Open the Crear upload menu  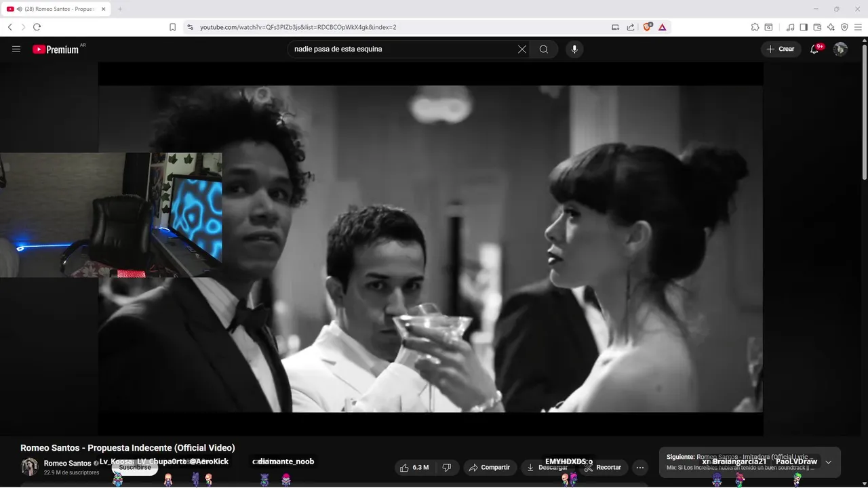click(781, 49)
